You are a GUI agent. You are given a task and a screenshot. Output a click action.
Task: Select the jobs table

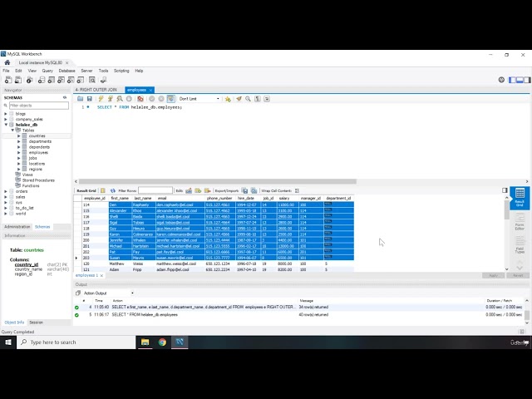[x=33, y=158]
